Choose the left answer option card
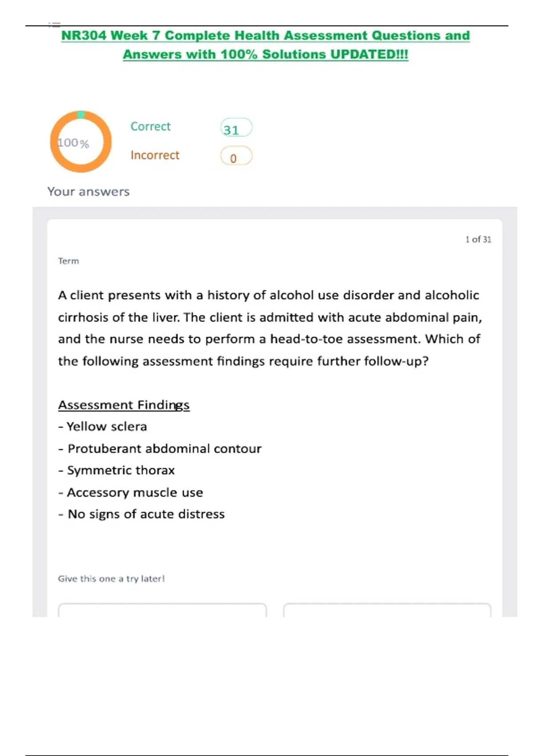The width and height of the screenshot is (534, 756). click(162, 610)
